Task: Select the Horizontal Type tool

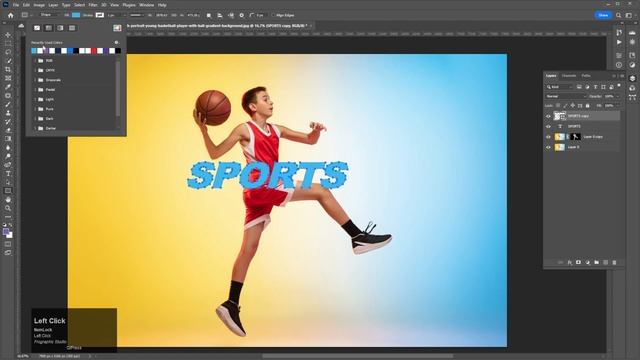Action: (x=8, y=173)
